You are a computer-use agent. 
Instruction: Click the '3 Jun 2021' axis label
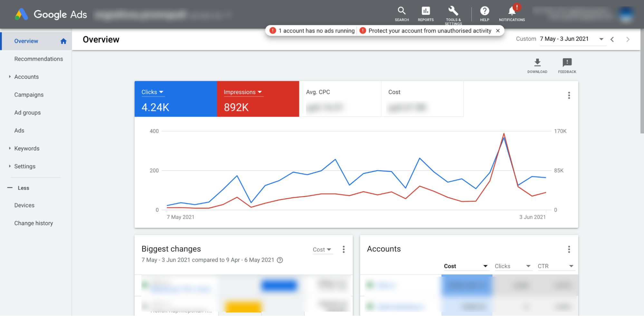[533, 217]
